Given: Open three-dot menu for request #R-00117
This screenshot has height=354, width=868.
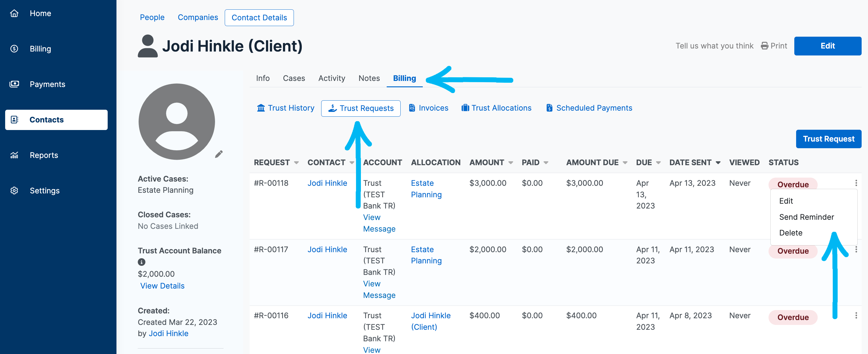Looking at the screenshot, I should pos(856,249).
